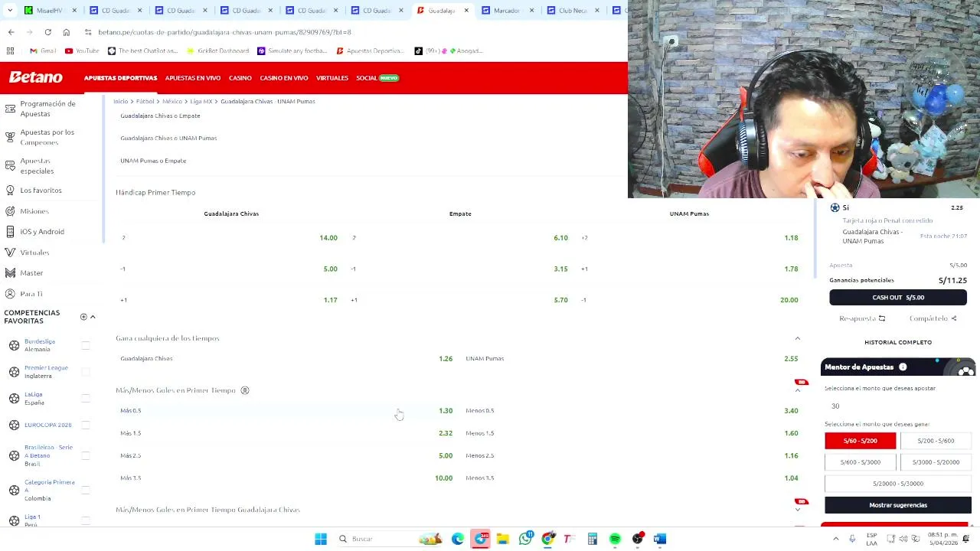Open Misiones sidebar item
This screenshot has width=980, height=551.
(34, 211)
